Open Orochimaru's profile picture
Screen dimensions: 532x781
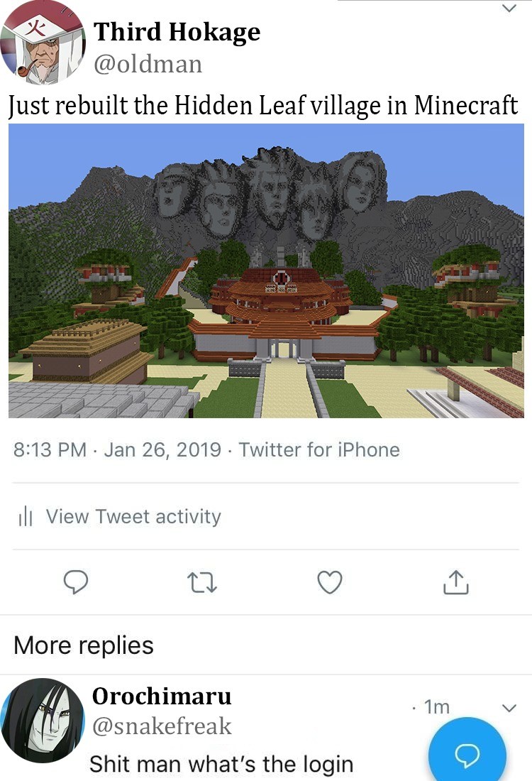coord(43,720)
